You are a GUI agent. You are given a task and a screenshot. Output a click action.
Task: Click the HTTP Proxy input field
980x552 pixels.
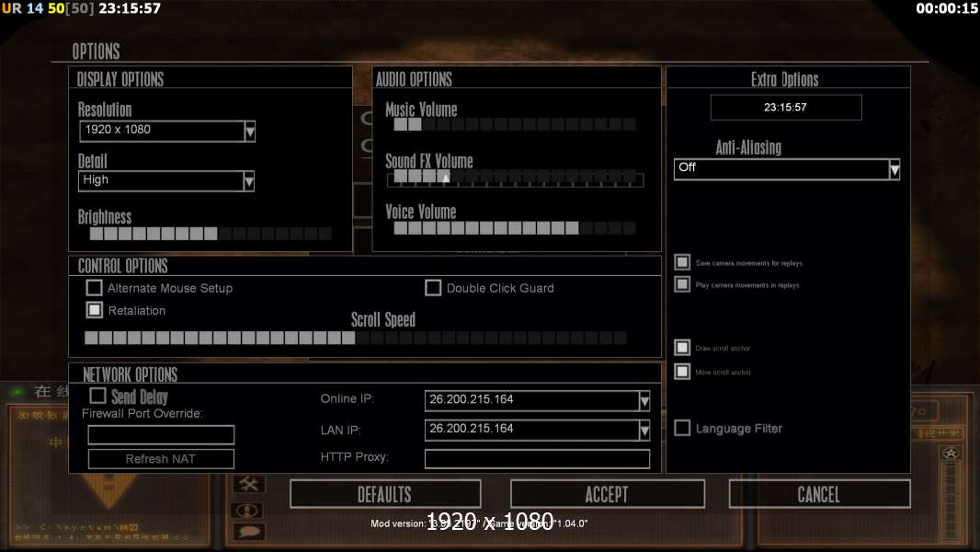(x=538, y=459)
